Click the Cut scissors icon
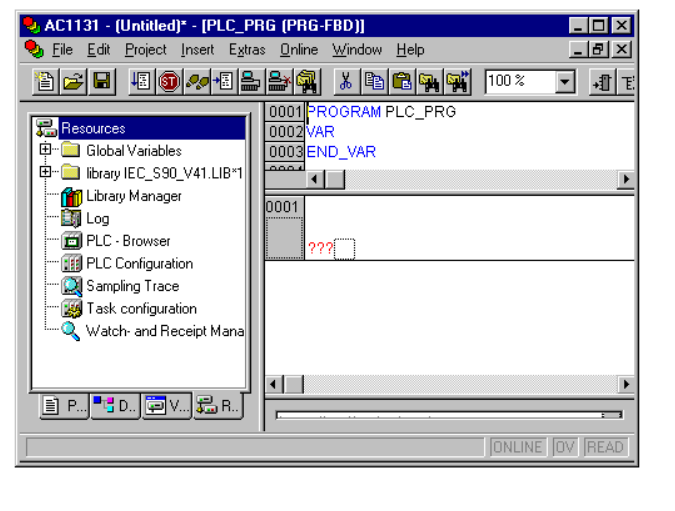This screenshot has height=511, width=675. (x=345, y=82)
